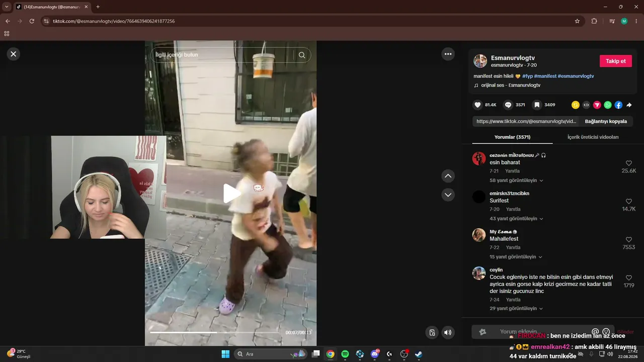
Task: Like the video with the heart icon
Action: click(x=477, y=105)
